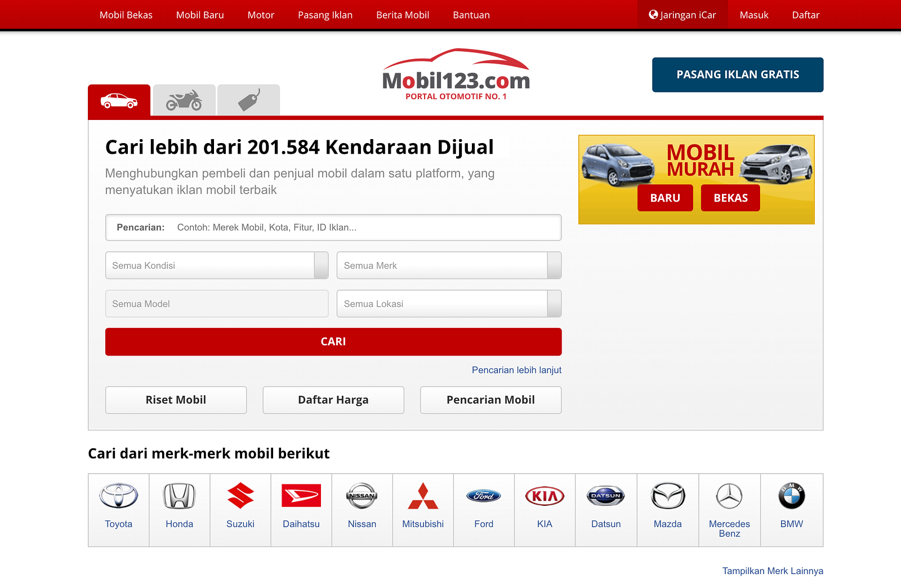Open the Mazda brand logo

668,496
